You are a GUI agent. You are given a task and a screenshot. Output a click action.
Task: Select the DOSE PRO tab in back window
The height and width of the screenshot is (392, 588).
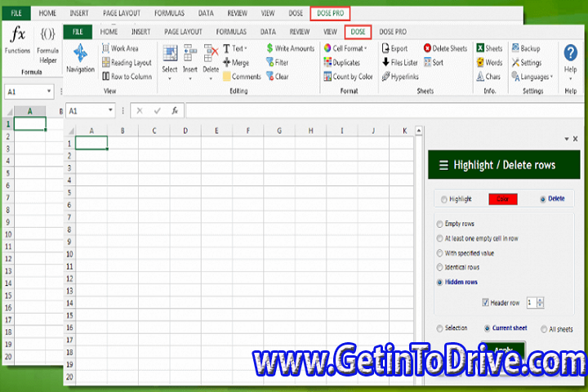point(331,13)
